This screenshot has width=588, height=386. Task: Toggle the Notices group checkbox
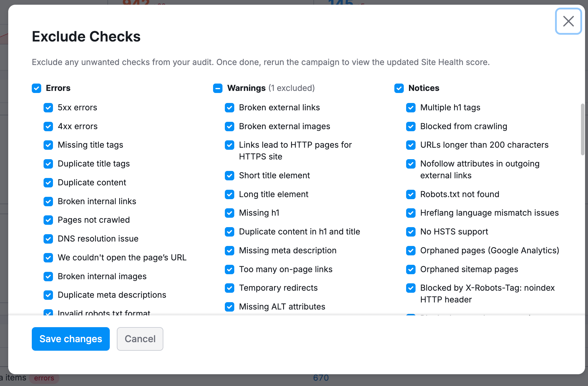(x=399, y=88)
